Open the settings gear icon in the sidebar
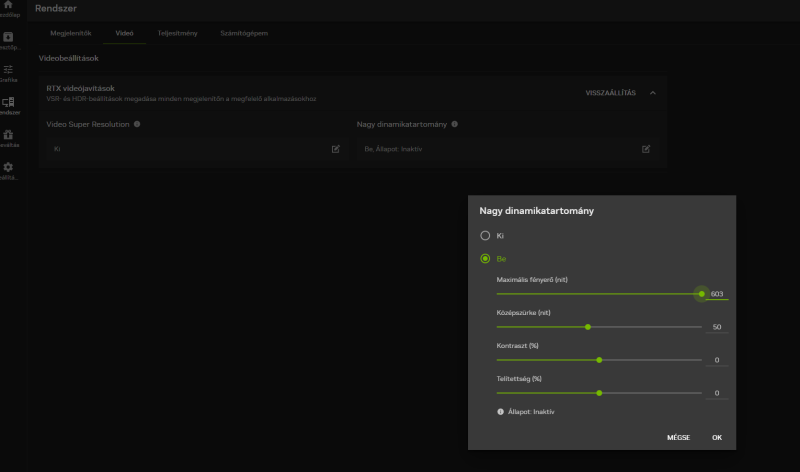The height and width of the screenshot is (472, 800). [x=8, y=167]
